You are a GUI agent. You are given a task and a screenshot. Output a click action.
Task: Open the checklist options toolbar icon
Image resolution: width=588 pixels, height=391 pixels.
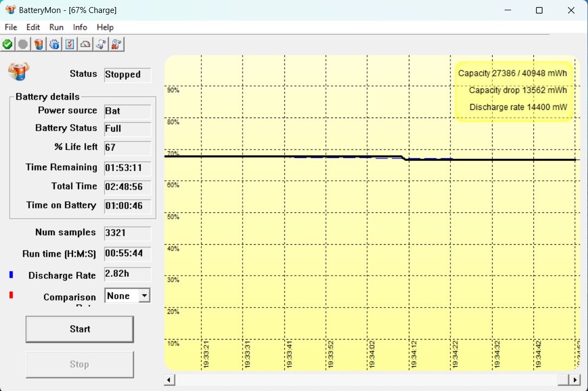[70, 44]
